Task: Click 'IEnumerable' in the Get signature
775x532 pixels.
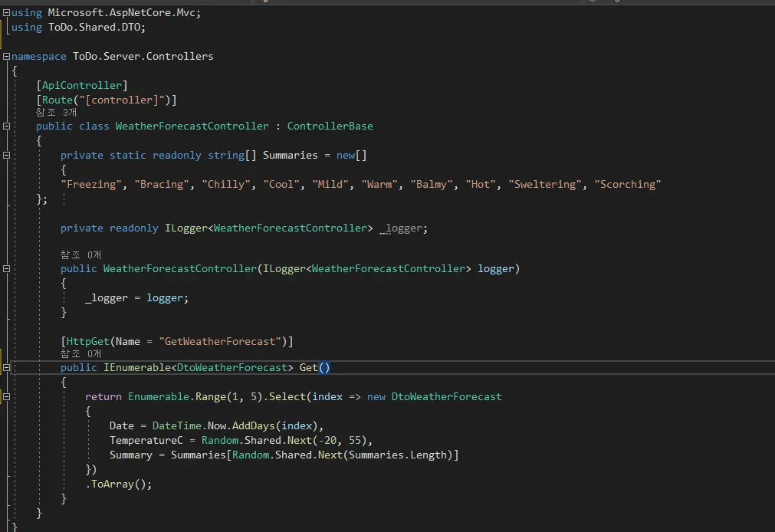Action: (x=137, y=367)
